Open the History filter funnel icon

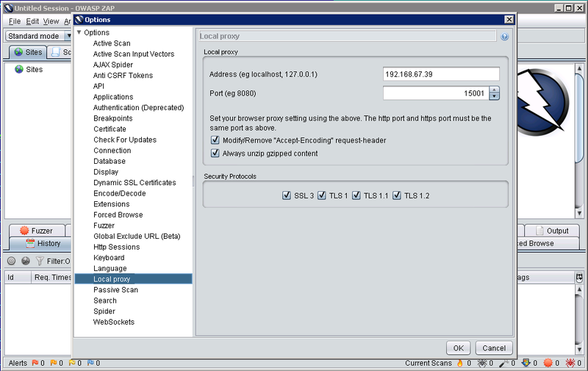[x=40, y=261]
